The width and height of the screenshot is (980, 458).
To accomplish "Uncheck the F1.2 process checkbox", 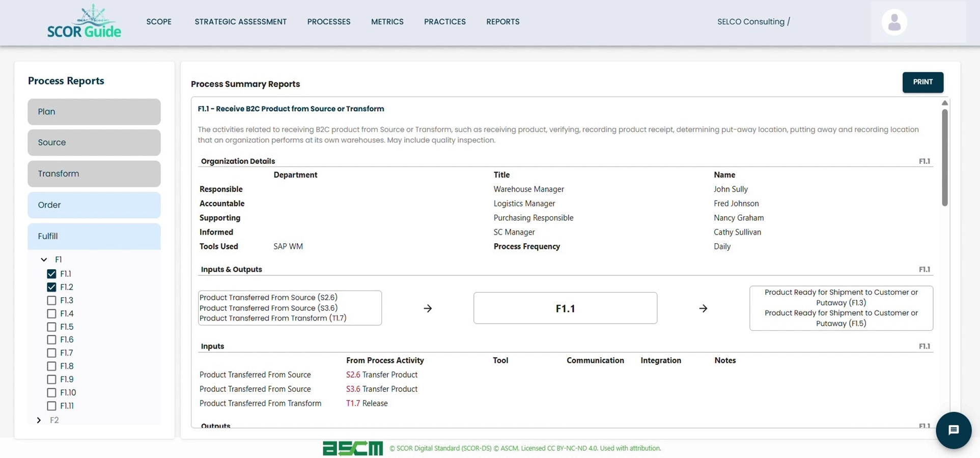I will click(51, 287).
